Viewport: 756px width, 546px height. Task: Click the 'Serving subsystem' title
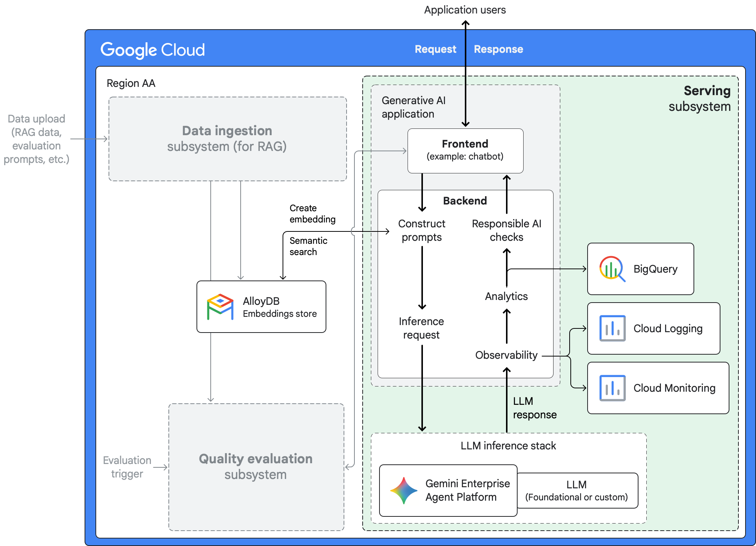(x=699, y=98)
